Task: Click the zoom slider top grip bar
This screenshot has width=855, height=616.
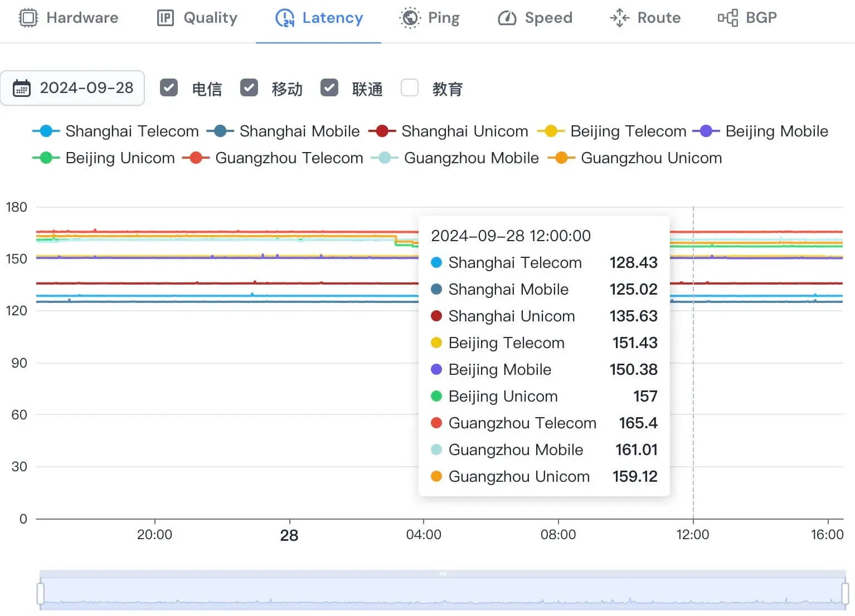Action: pyautogui.click(x=443, y=574)
